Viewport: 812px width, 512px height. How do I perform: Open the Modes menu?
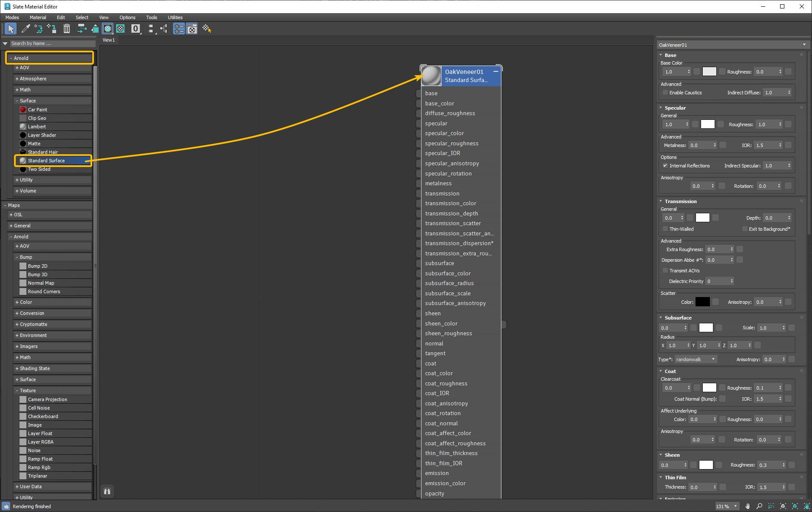12,17
